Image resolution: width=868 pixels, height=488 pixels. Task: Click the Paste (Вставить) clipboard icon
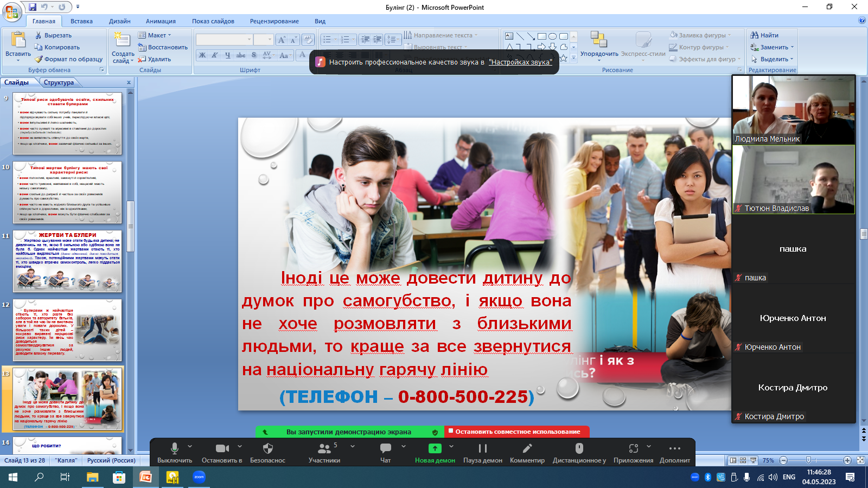pyautogui.click(x=18, y=40)
